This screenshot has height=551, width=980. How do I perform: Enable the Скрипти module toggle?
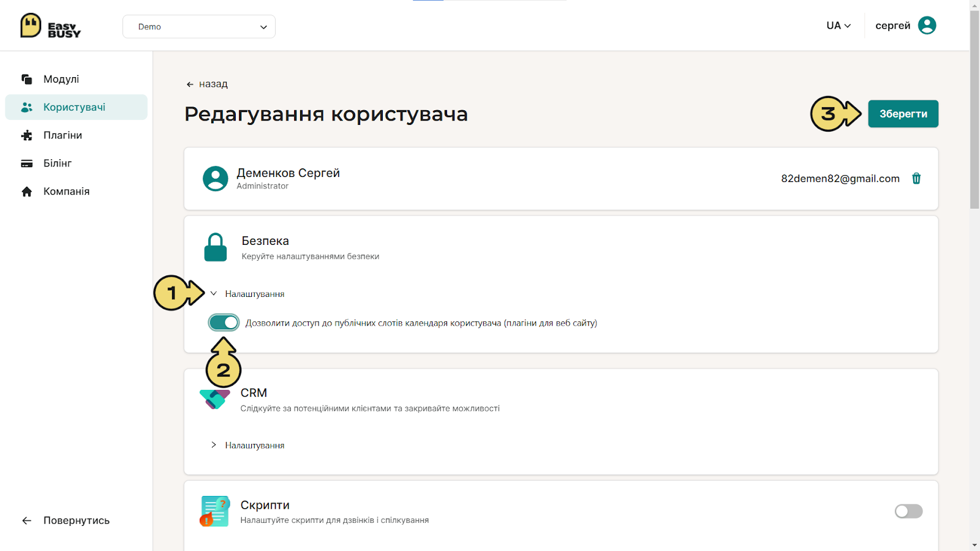point(908,511)
